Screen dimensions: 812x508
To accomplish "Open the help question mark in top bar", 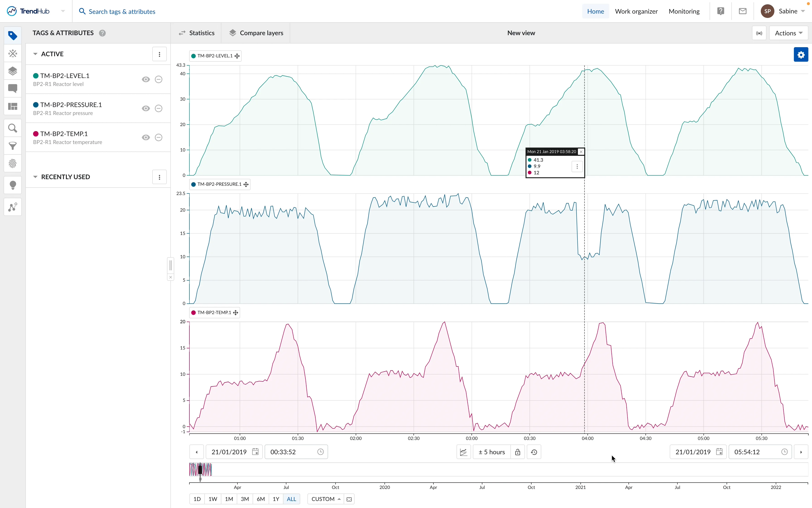I will 721,11.
